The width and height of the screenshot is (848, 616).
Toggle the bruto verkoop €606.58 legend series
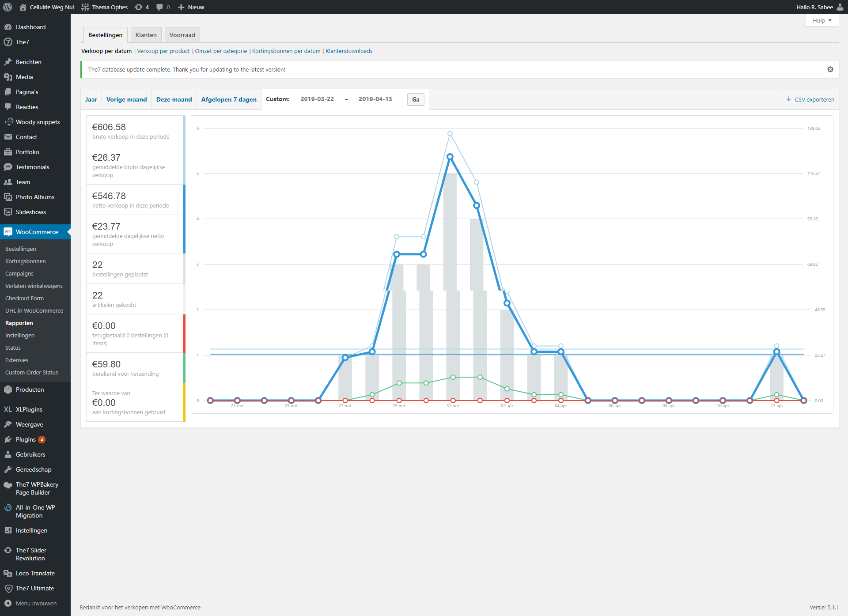coord(136,131)
